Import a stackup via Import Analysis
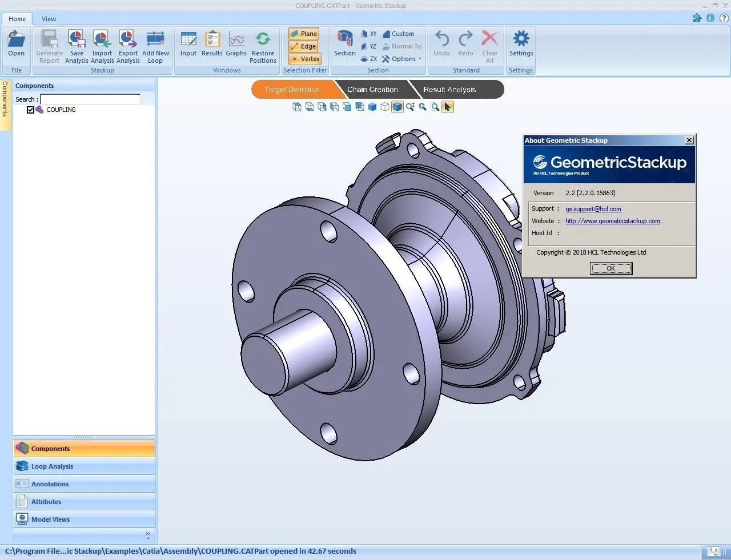The image size is (731, 560). pos(102,47)
